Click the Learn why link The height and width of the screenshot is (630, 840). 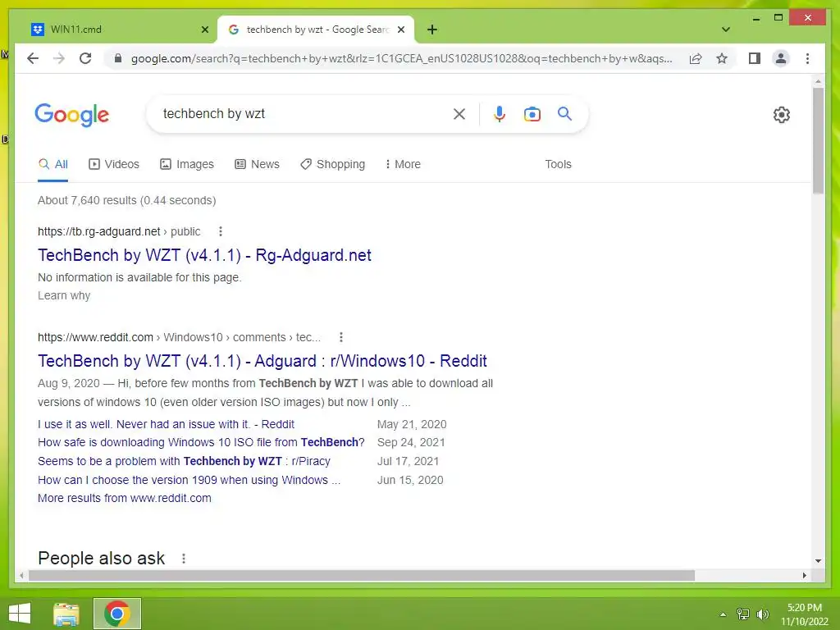[x=64, y=295]
